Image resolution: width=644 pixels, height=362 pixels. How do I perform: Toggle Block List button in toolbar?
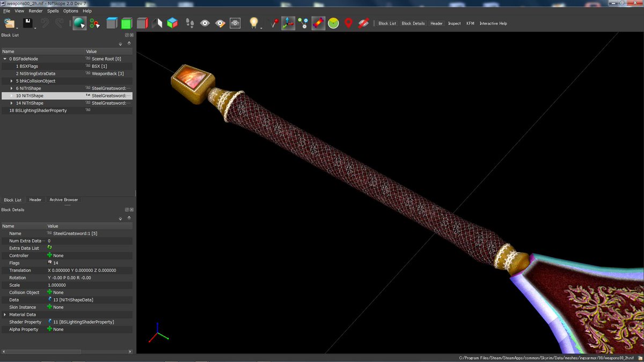click(387, 24)
